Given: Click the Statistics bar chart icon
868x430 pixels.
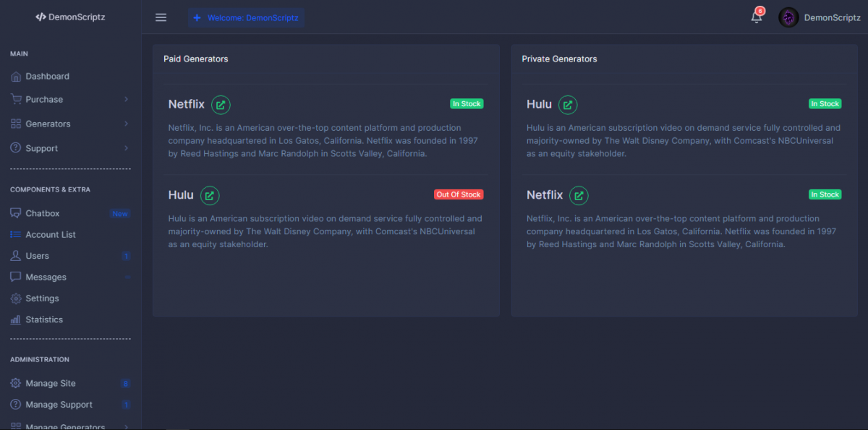Looking at the screenshot, I should pos(16,319).
